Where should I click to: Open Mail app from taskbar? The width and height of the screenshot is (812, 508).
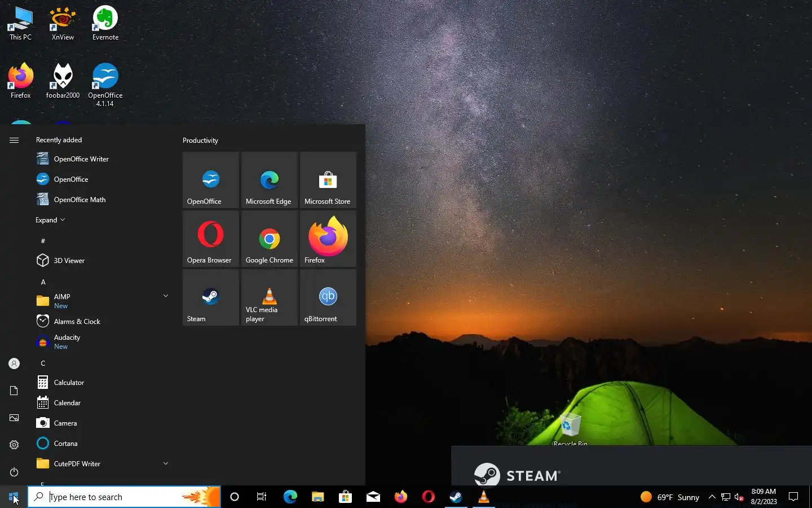[x=373, y=497]
